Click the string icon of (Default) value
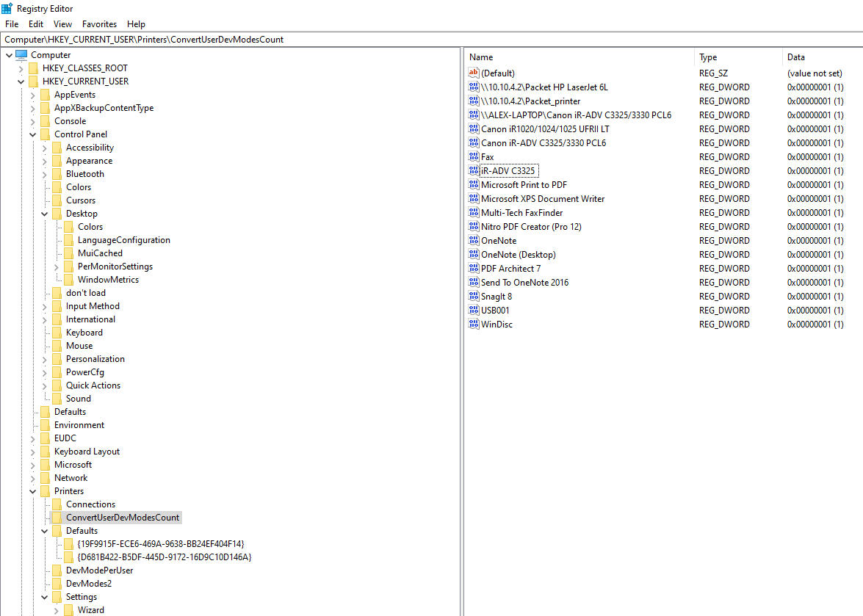Image resolution: width=863 pixels, height=616 pixels. (473, 73)
